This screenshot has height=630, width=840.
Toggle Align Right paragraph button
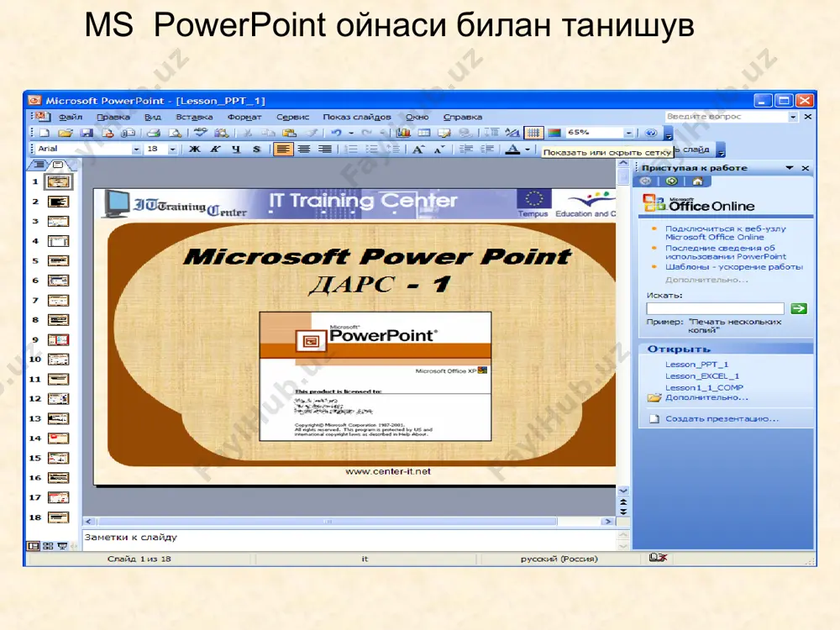tap(324, 149)
